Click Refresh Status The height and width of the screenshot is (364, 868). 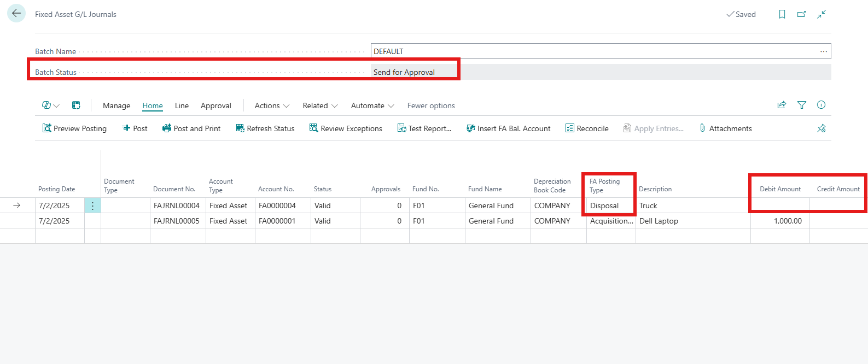265,128
